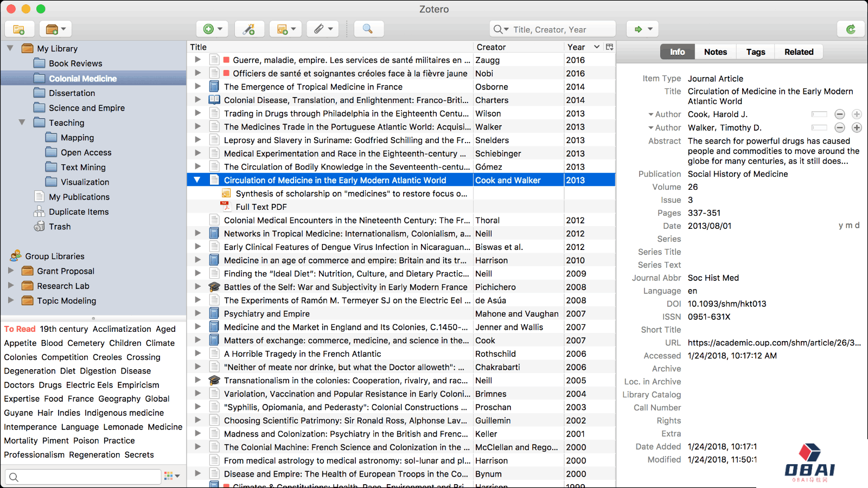Filter by the To Read tag
The image size is (868, 488).
click(x=20, y=329)
